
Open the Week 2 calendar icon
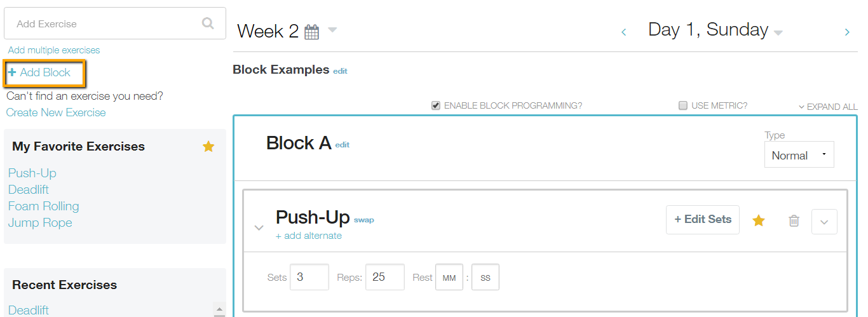(311, 32)
